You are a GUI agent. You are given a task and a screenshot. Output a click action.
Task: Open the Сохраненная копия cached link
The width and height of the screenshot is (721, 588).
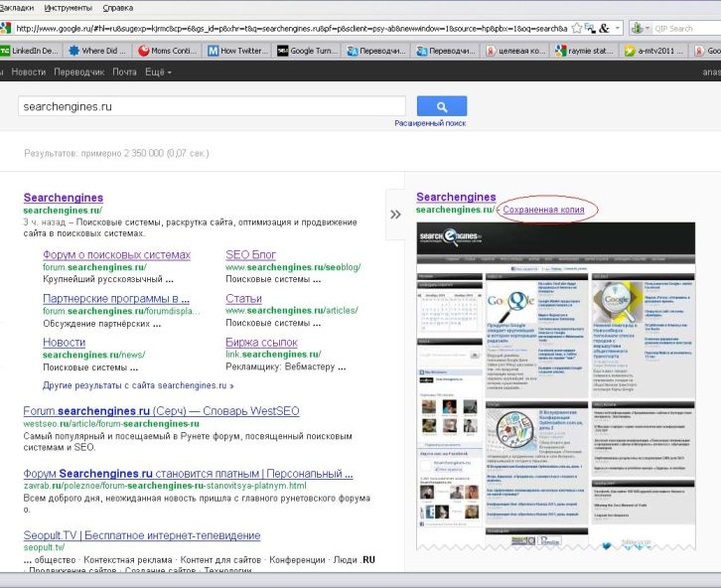point(543,210)
